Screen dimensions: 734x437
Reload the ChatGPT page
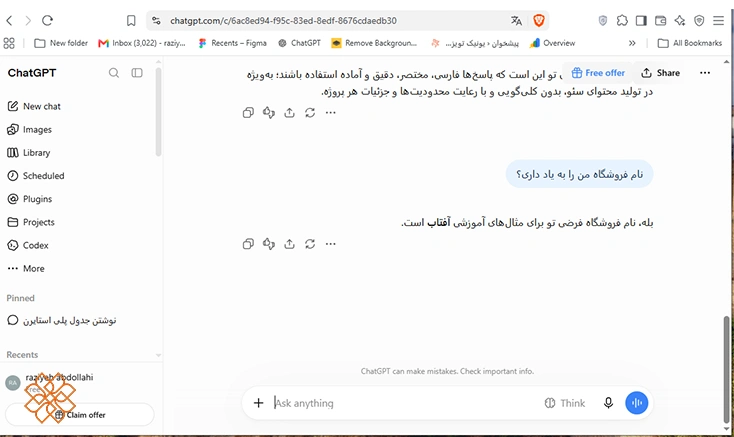[47, 21]
